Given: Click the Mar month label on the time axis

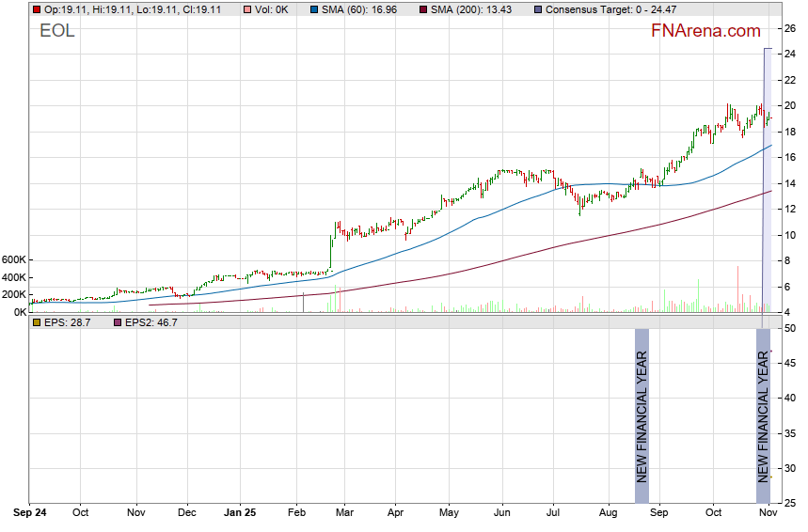Looking at the screenshot, I should point(344,514).
